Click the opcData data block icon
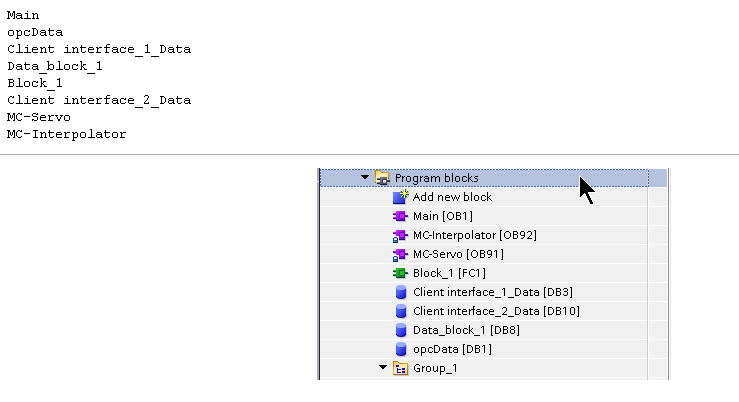The width and height of the screenshot is (739, 402). (401, 349)
